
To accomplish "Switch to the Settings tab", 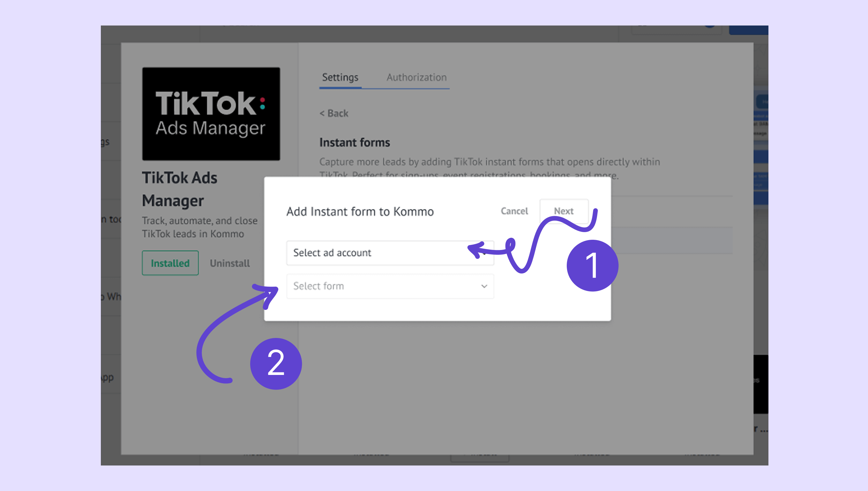I will point(340,77).
